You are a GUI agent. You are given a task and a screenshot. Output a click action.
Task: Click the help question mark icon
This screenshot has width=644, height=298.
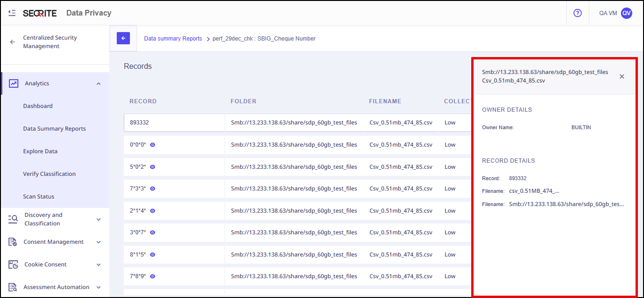(x=578, y=13)
